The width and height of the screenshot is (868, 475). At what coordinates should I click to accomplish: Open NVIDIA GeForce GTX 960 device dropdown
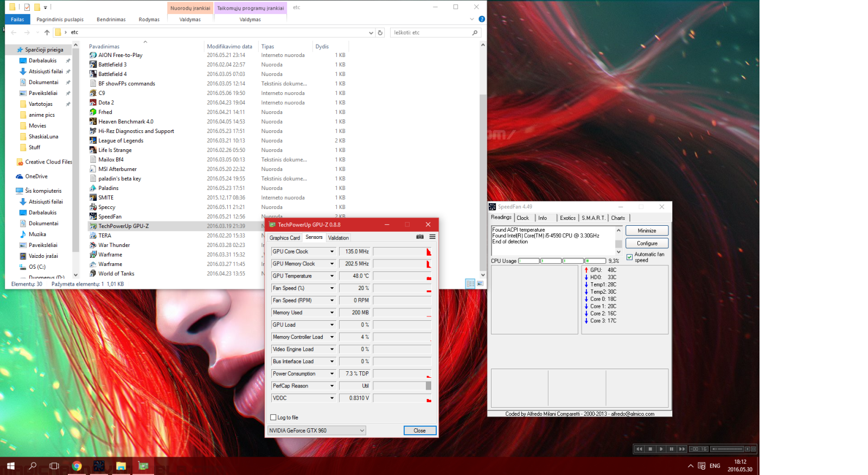coord(317,430)
